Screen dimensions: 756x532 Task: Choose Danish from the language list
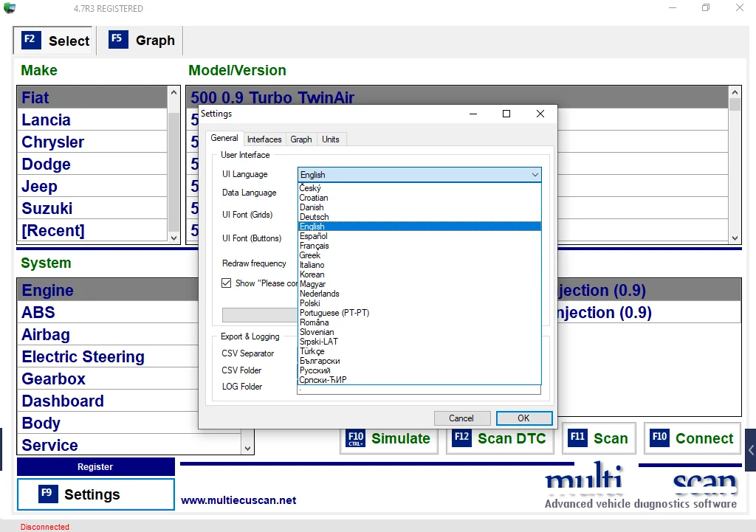[419, 207]
